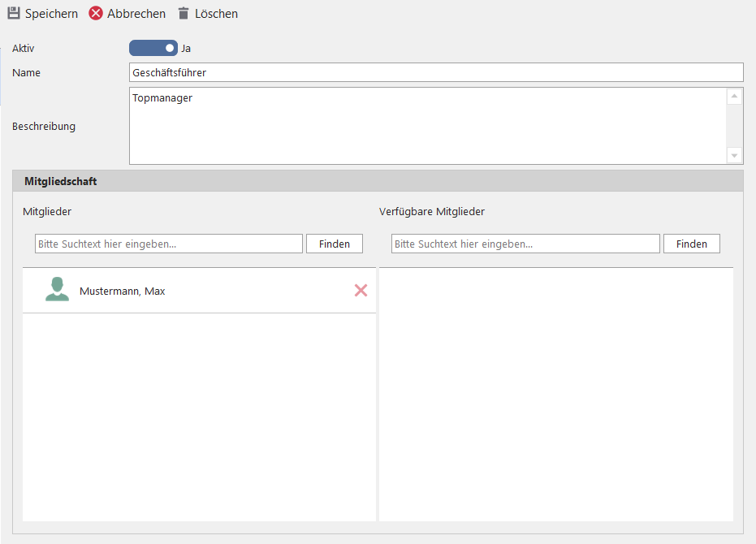Screen dimensions: 756x544
Task: Click the Mitglieder search text box
Action: click(x=169, y=244)
